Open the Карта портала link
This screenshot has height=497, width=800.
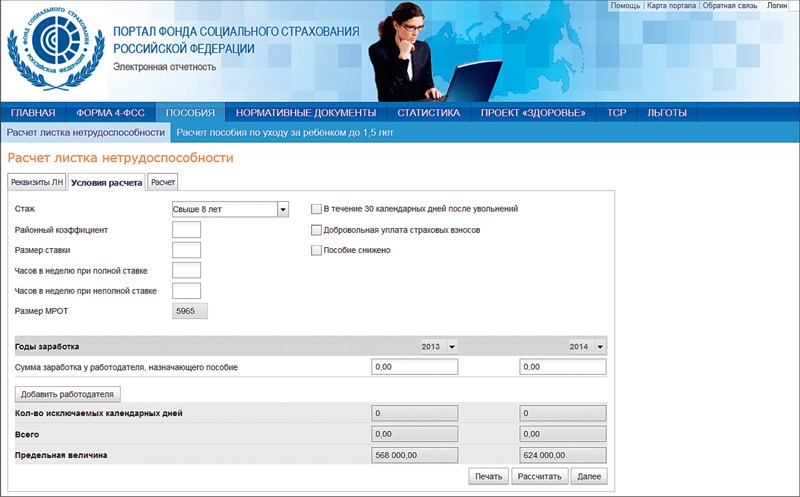pyautogui.click(x=670, y=6)
